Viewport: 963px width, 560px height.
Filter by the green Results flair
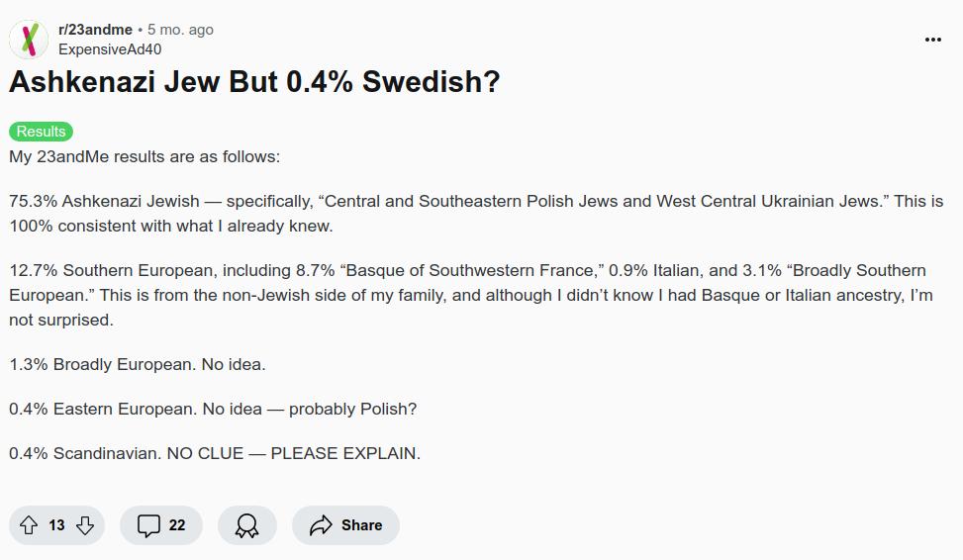41,132
